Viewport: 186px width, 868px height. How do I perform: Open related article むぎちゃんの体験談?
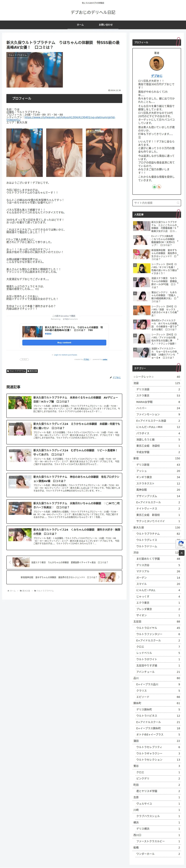[x=64, y=458]
